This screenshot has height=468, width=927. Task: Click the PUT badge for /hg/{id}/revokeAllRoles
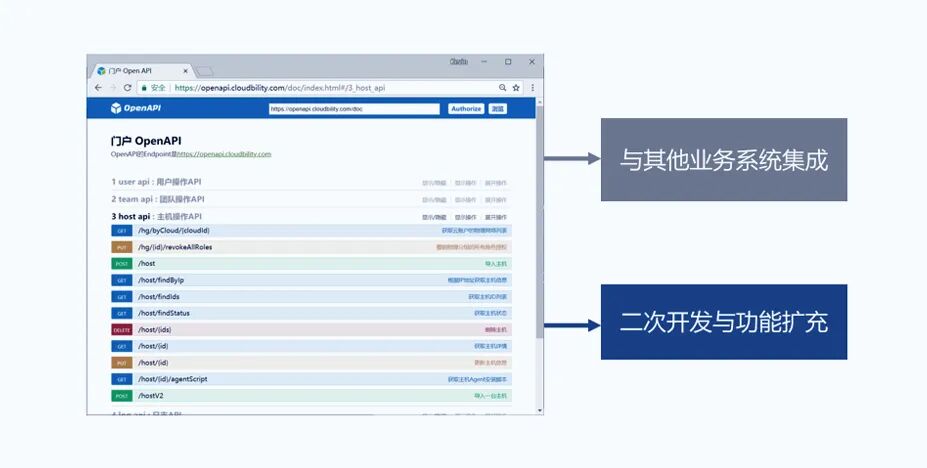(121, 248)
